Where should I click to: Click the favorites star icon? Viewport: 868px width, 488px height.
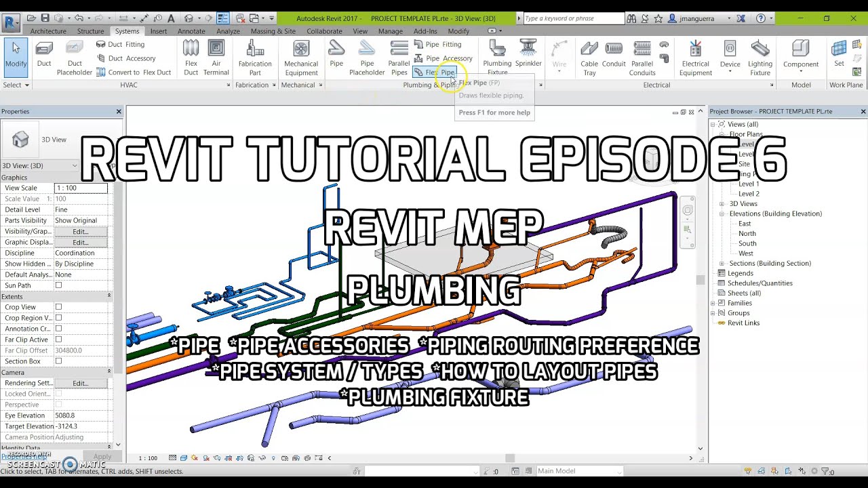click(658, 18)
